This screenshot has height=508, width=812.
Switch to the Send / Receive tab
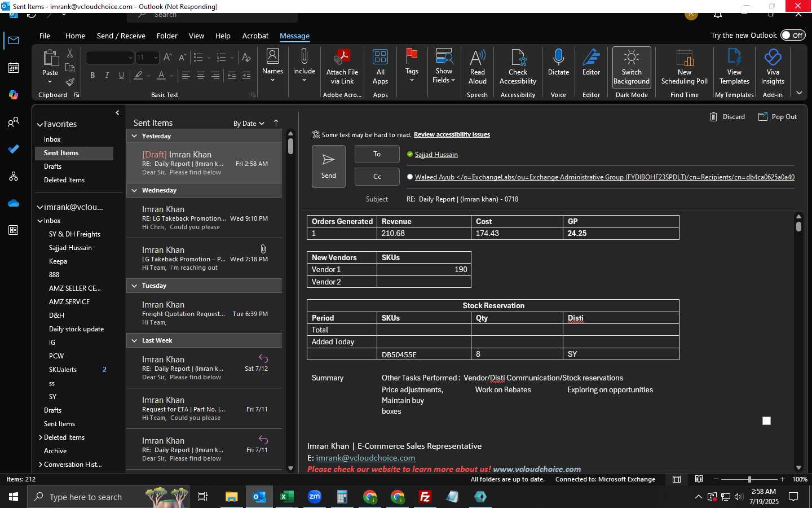click(x=121, y=36)
